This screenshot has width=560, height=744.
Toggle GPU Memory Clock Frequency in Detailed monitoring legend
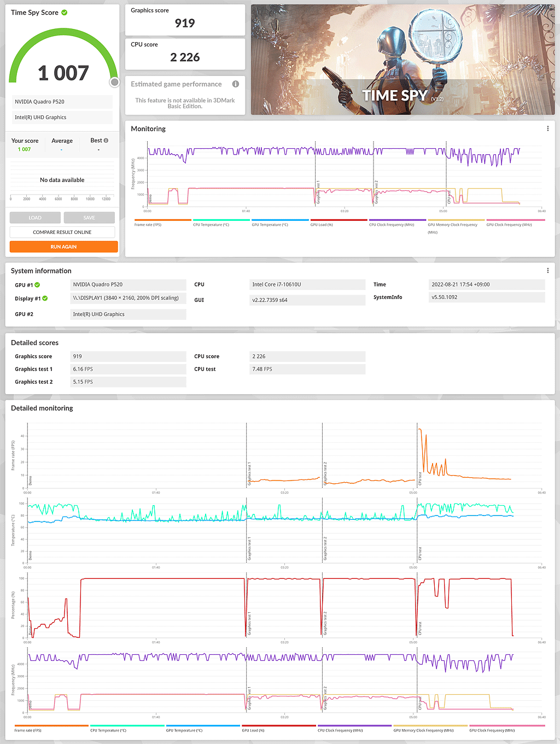click(x=430, y=729)
